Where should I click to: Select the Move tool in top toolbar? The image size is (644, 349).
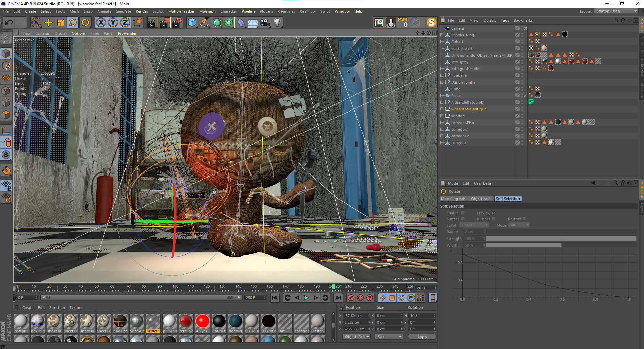pyautogui.click(x=48, y=23)
